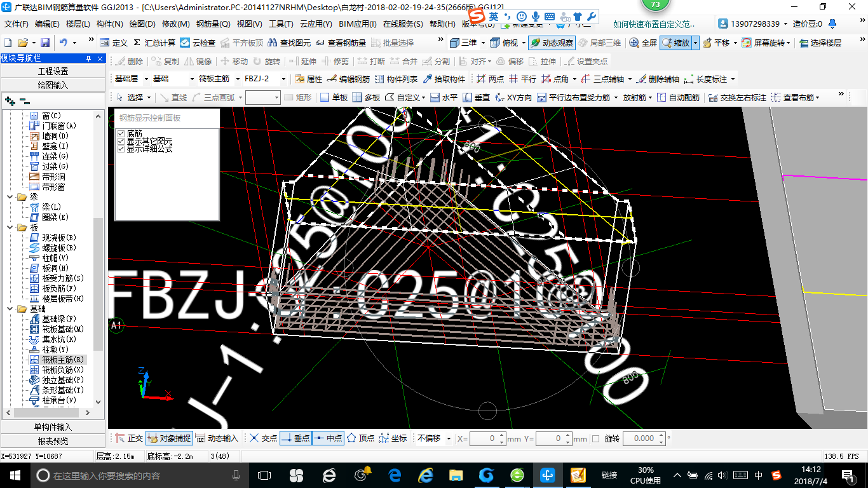
Task: Click 交换左右标注 swap annotation tool
Action: [x=737, y=97]
